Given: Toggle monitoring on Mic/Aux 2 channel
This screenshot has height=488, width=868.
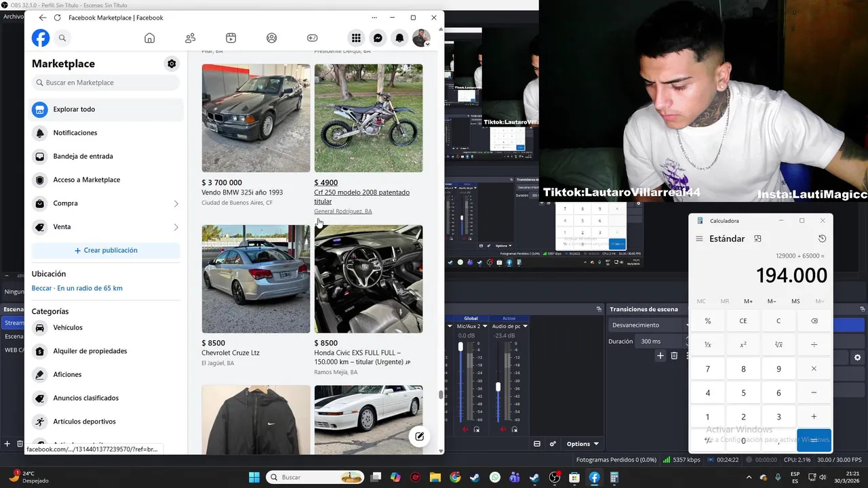Looking at the screenshot, I should [x=477, y=430].
